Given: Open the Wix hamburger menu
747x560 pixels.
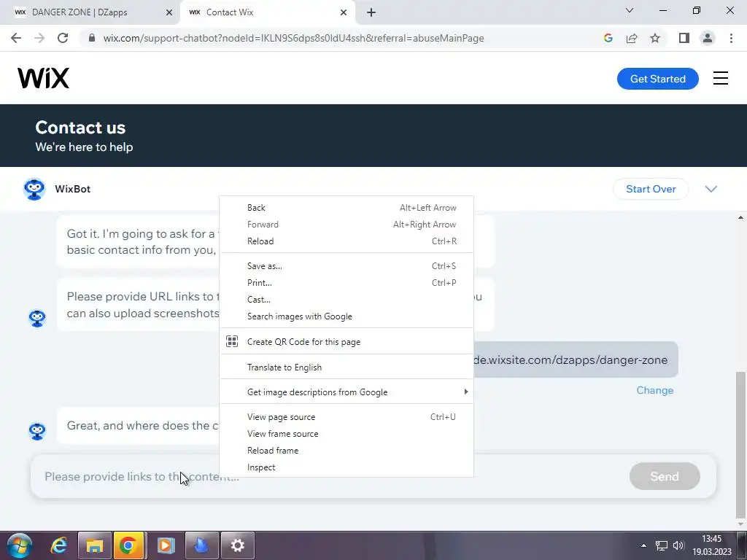Looking at the screenshot, I should [x=720, y=78].
